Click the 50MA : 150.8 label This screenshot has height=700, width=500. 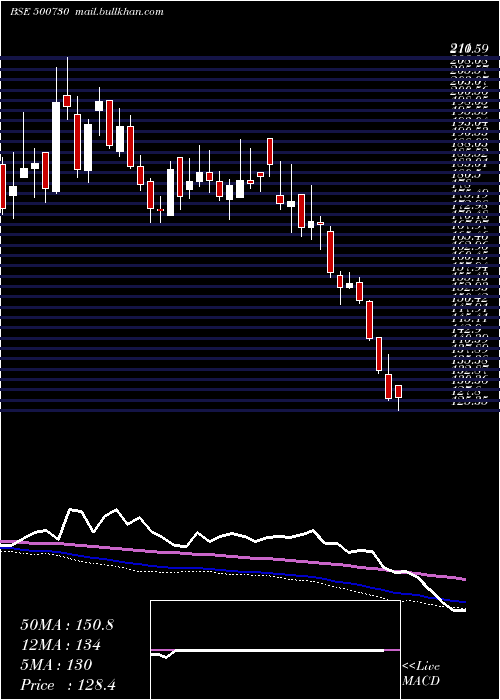(x=67, y=625)
